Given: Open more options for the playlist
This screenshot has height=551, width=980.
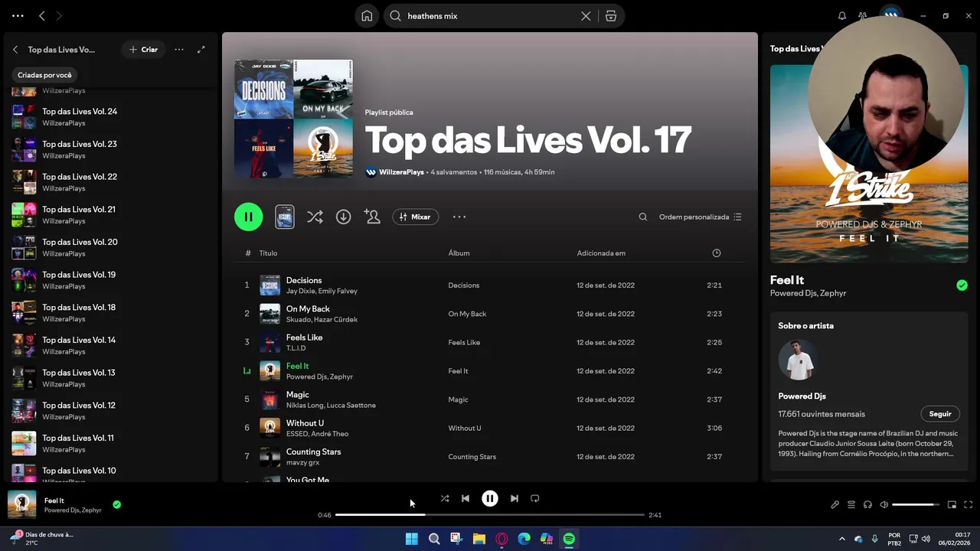Looking at the screenshot, I should click(x=459, y=217).
